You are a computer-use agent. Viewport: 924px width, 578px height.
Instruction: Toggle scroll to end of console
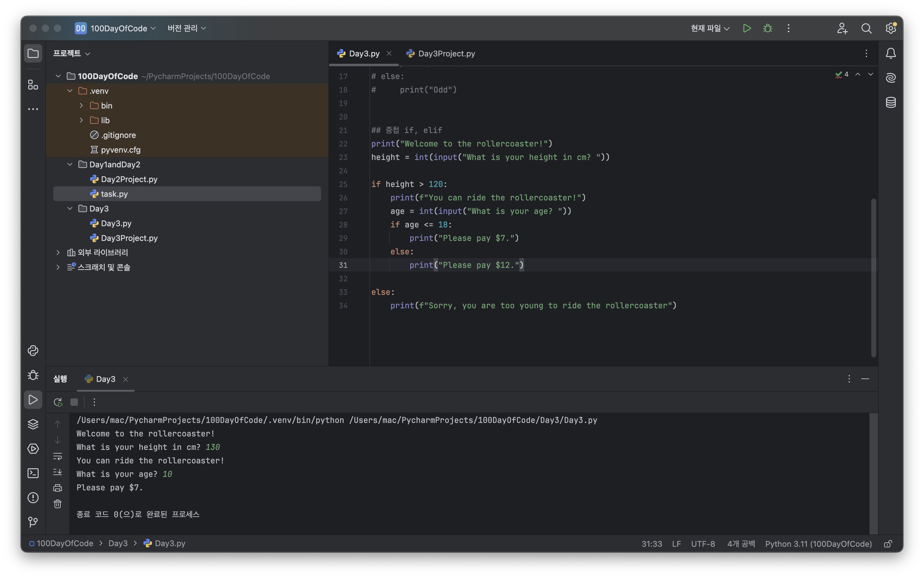point(58,472)
